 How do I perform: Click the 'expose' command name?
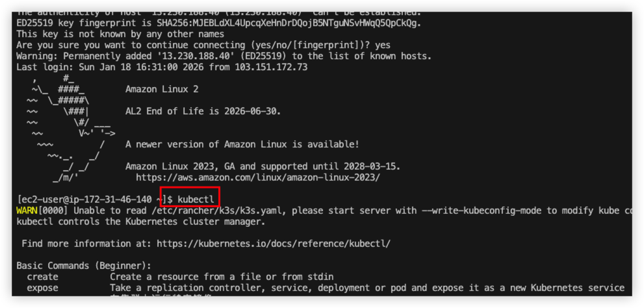[x=42, y=287]
